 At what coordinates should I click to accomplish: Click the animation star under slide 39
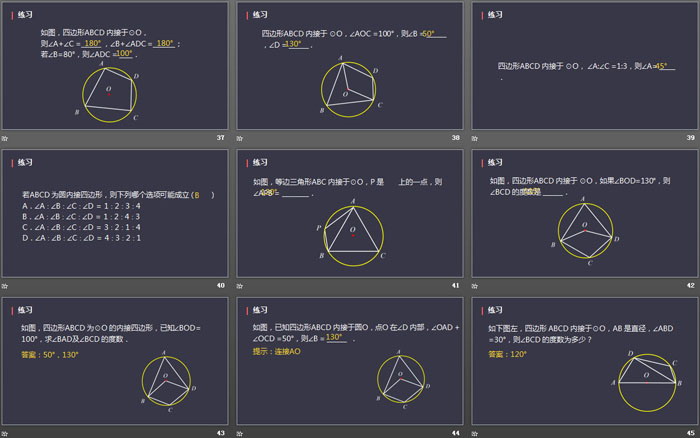tap(475, 138)
